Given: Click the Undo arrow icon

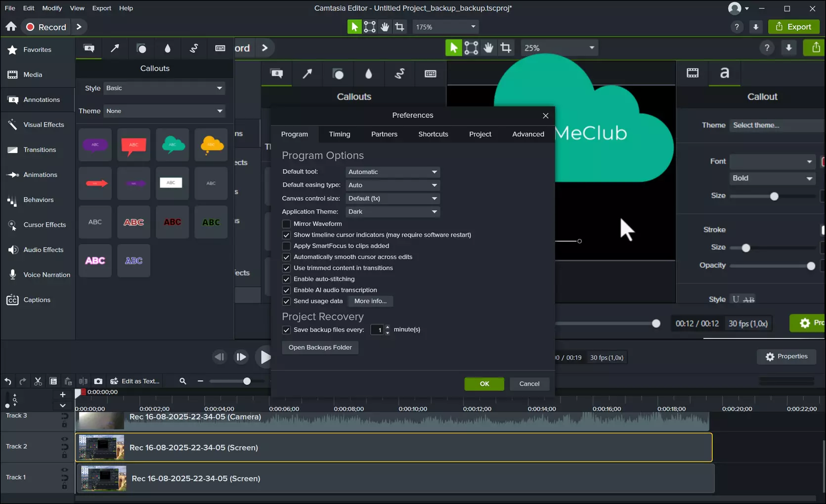Looking at the screenshot, I should pos(8,381).
